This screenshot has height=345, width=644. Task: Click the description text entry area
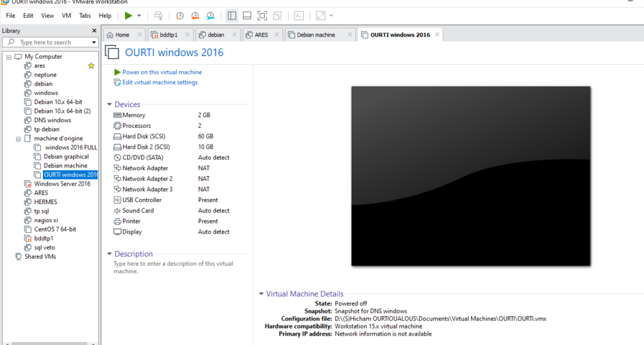point(174,268)
